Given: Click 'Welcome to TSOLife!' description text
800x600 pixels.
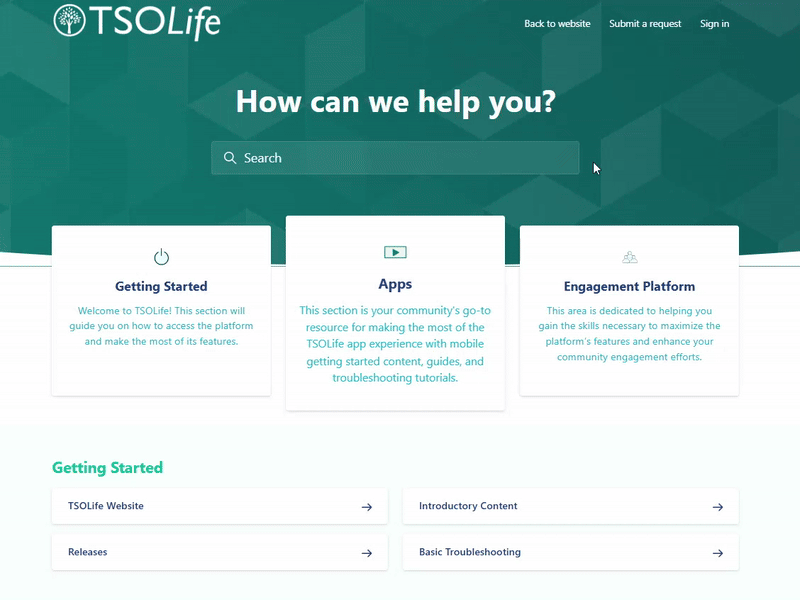Looking at the screenshot, I should pos(161,326).
